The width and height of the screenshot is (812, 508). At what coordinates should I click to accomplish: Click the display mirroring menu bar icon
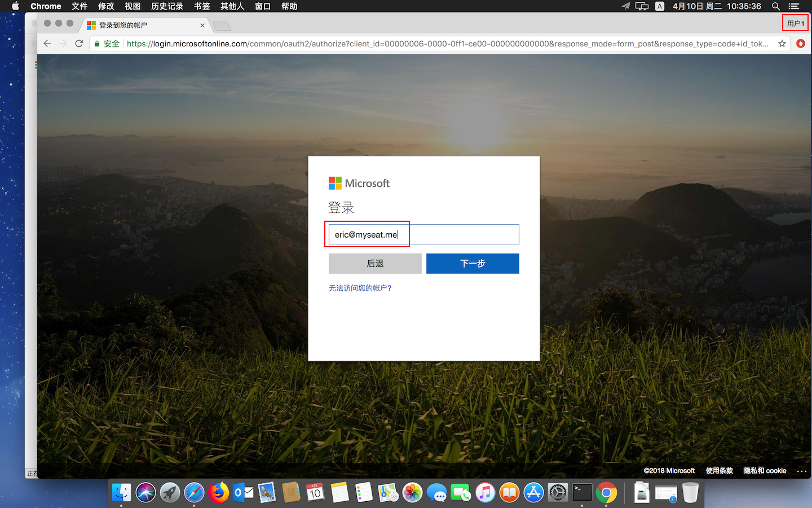[642, 6]
